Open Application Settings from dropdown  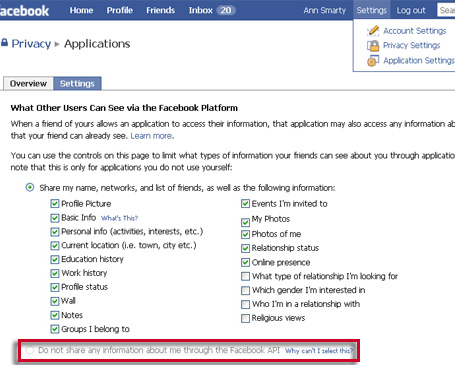coord(419,60)
